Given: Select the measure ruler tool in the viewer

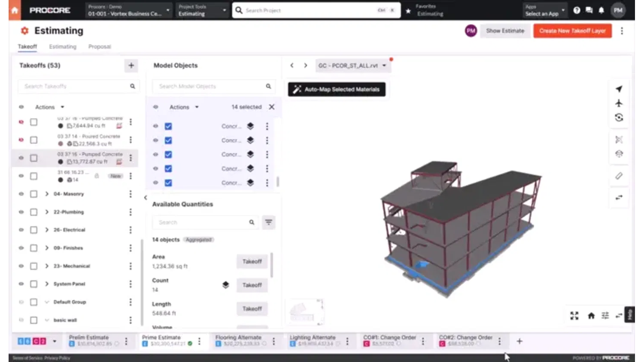Looking at the screenshot, I should coord(619,176).
